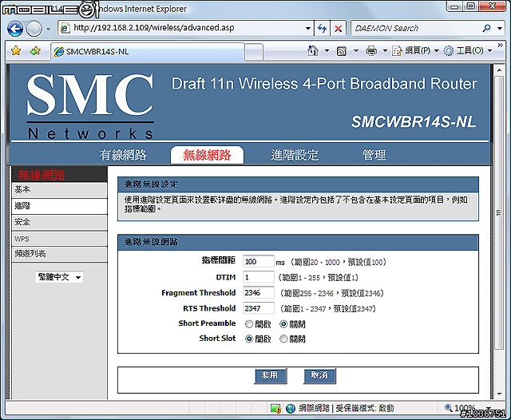Click the 網際網路 zone globe icon

point(290,408)
